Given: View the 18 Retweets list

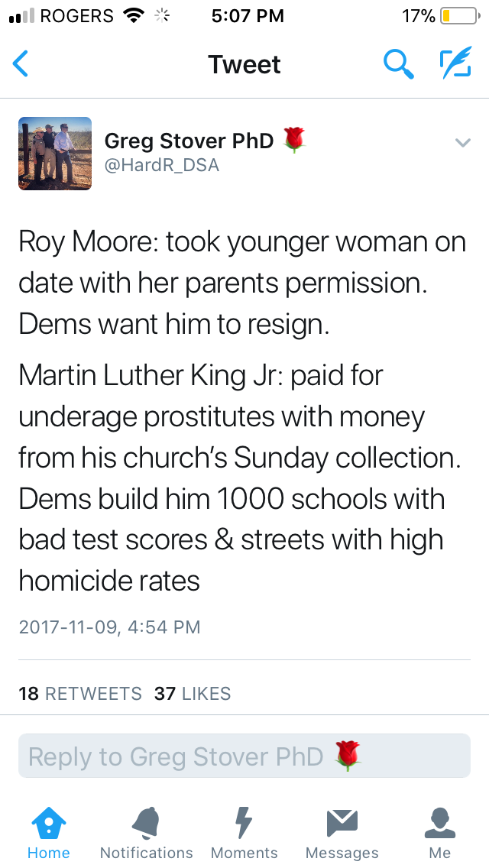Looking at the screenshot, I should pos(80,694).
